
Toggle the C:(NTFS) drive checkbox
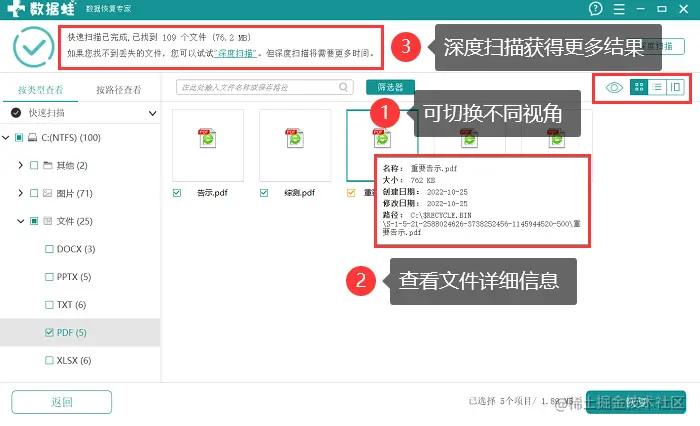point(19,138)
